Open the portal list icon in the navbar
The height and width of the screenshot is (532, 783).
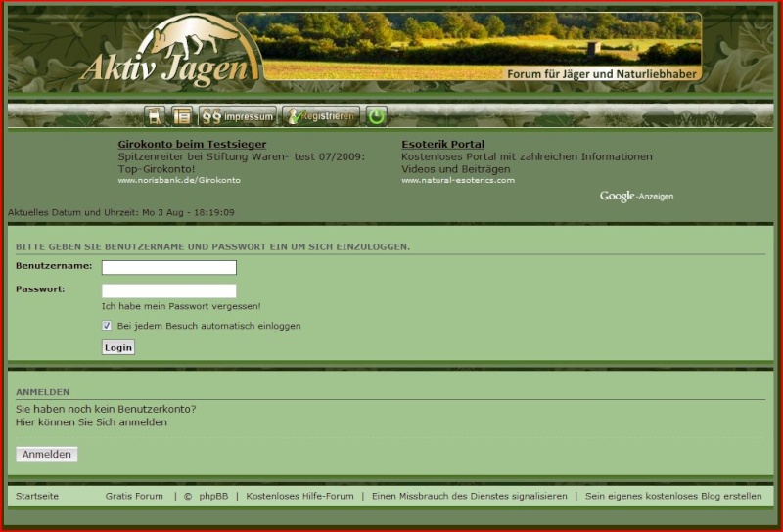tap(182, 116)
